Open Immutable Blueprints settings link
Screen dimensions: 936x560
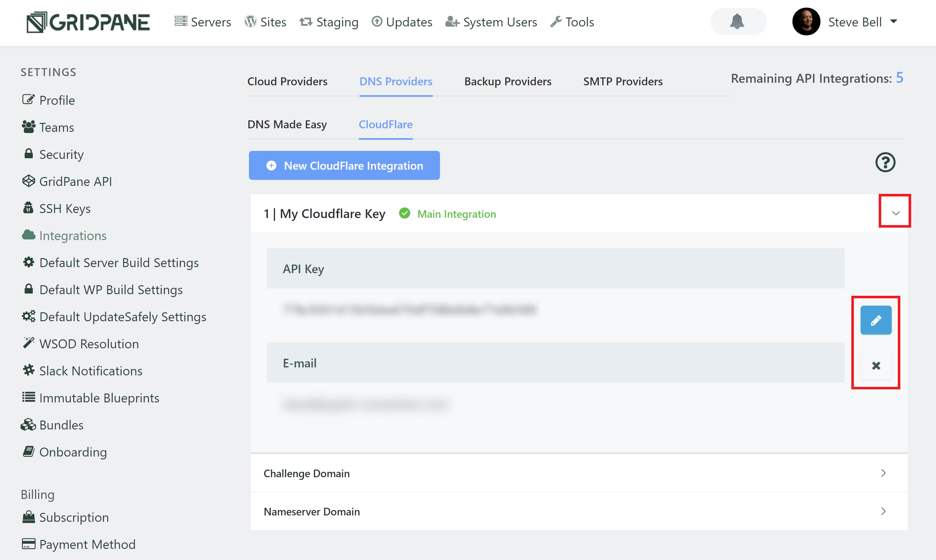coord(99,398)
